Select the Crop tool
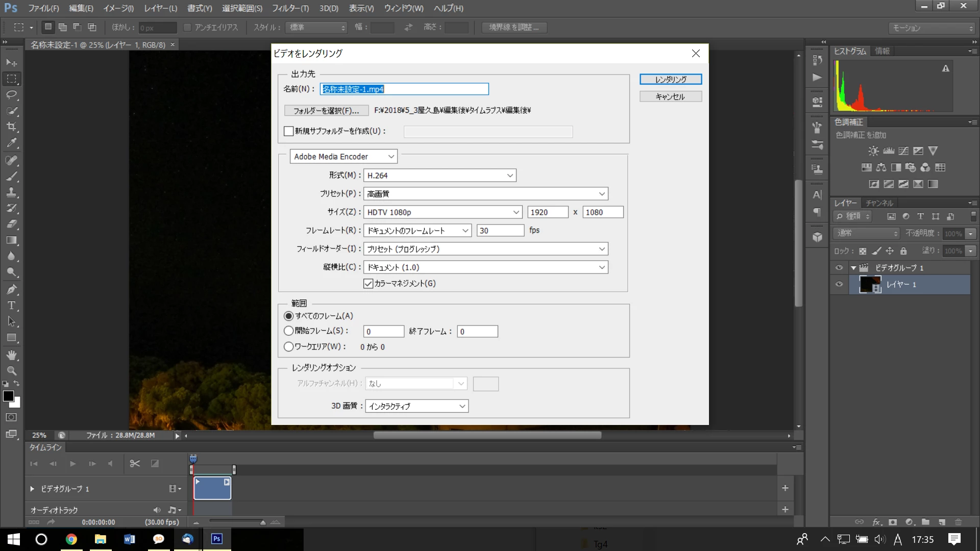 click(x=12, y=127)
